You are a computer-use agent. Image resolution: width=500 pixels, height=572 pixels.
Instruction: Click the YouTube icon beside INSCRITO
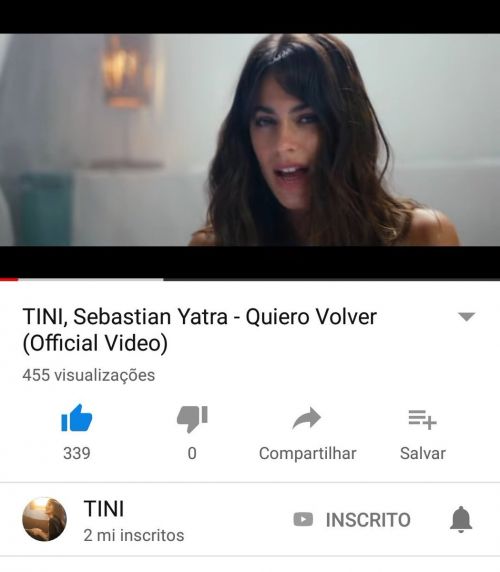tap(303, 519)
